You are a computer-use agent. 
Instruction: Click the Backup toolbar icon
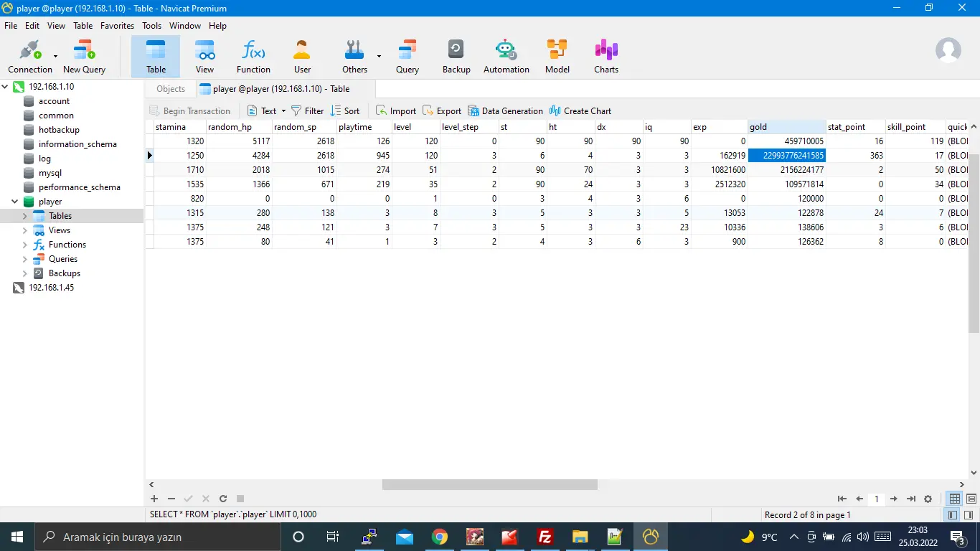click(x=456, y=57)
